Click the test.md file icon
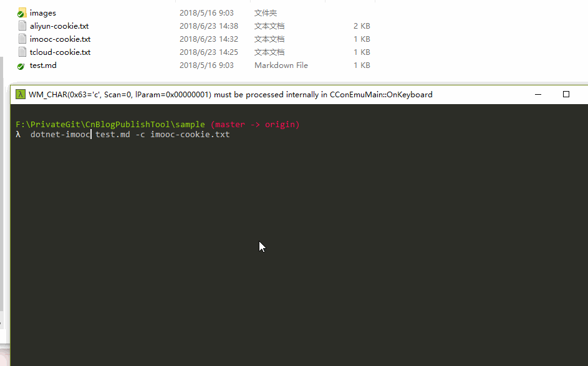588x366 pixels. [x=21, y=65]
